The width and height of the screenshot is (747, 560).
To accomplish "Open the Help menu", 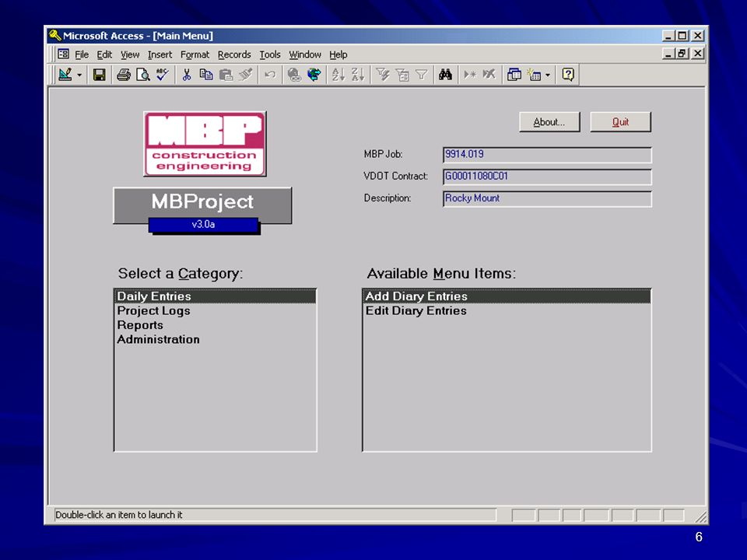I will click(338, 54).
